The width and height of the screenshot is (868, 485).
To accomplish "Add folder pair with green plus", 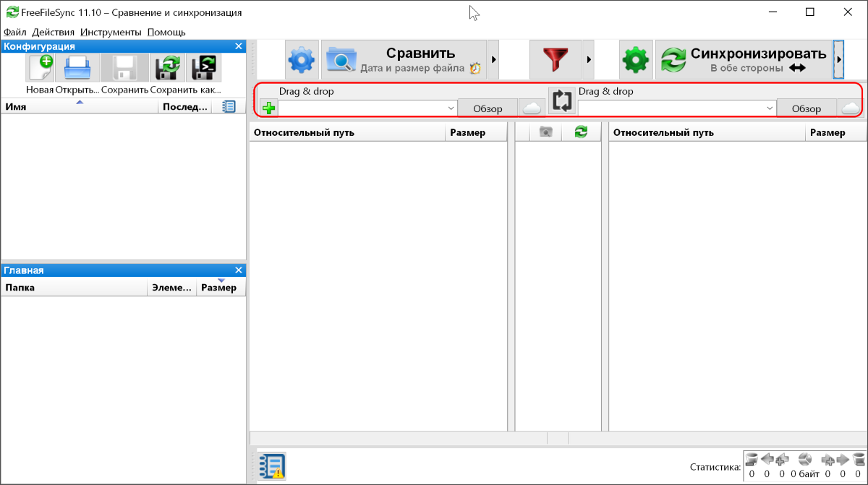I will [x=268, y=108].
